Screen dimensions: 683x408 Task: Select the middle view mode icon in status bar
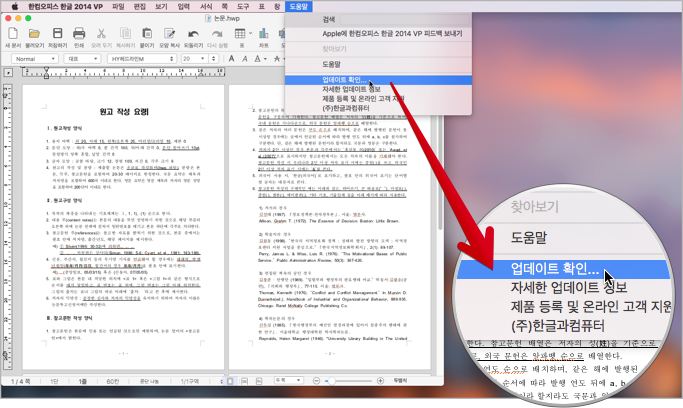pos(244,381)
